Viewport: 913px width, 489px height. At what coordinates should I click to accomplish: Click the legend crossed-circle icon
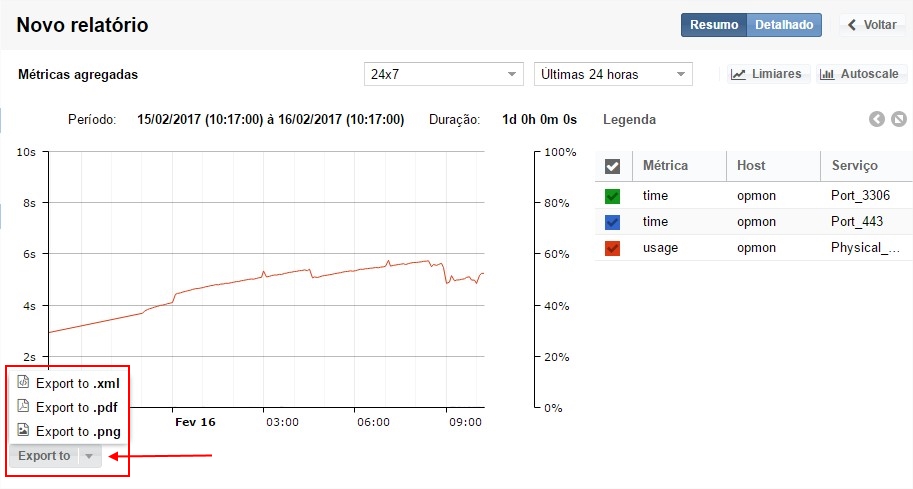(x=899, y=120)
